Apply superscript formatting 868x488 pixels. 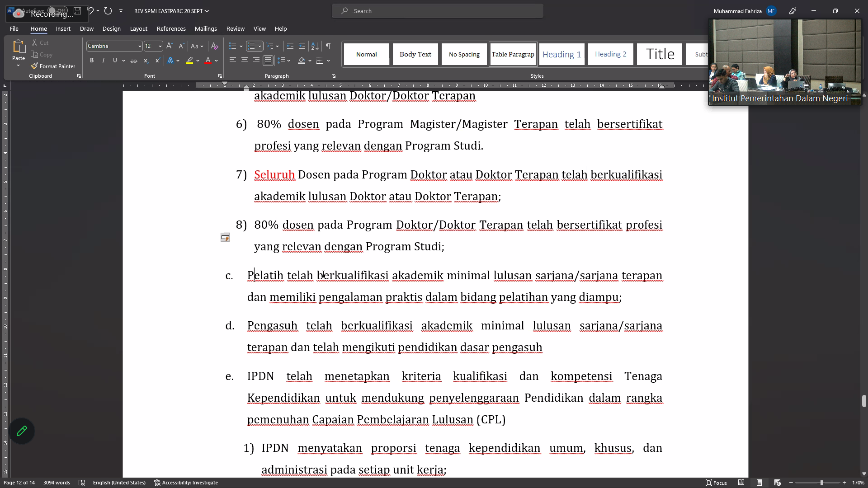[157, 61]
